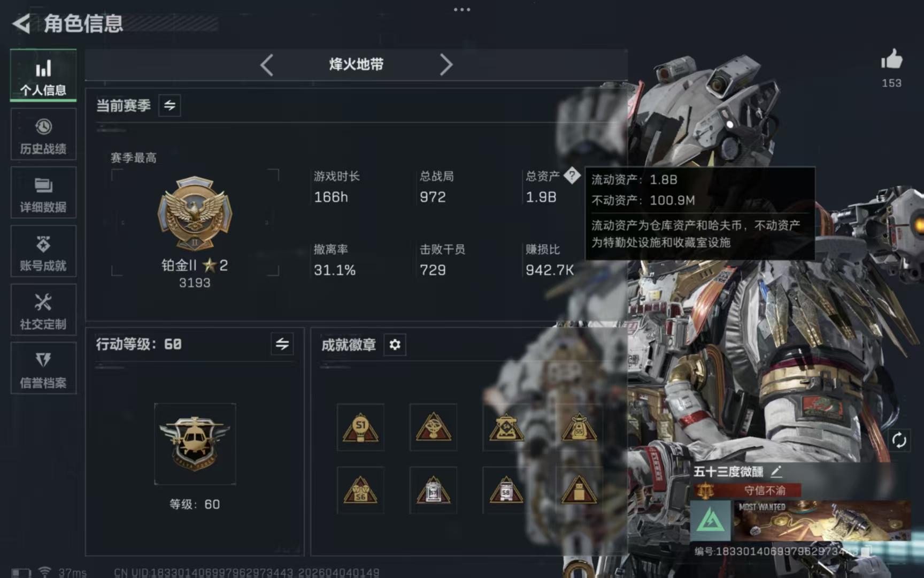This screenshot has height=578, width=924.
Task: Click the level 60 helicopter emblem
Action: (x=195, y=444)
